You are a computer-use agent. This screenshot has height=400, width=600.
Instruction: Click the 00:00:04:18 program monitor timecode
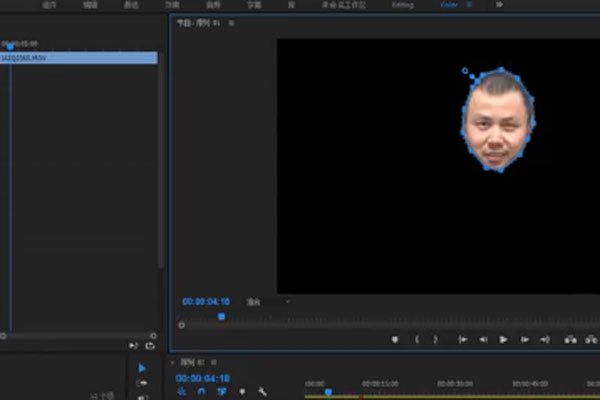[206, 301]
